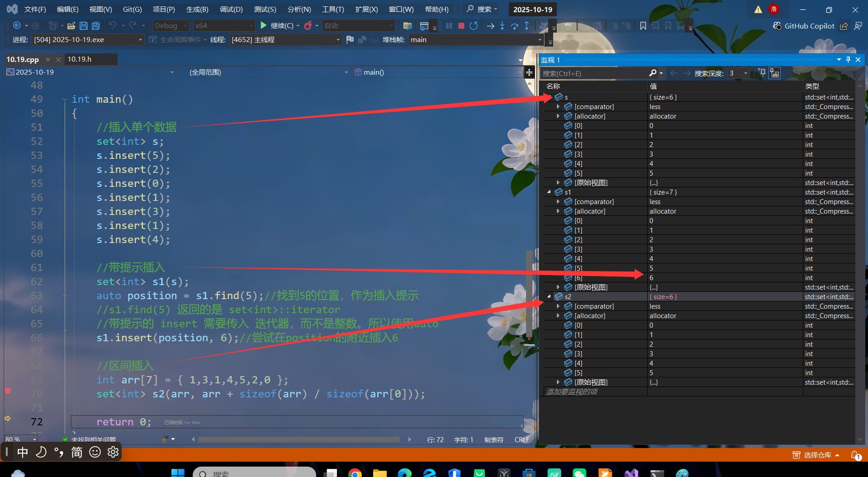Screen dimensions: 868x477
Task: Step out with the up-arrow icon
Action: point(527,26)
